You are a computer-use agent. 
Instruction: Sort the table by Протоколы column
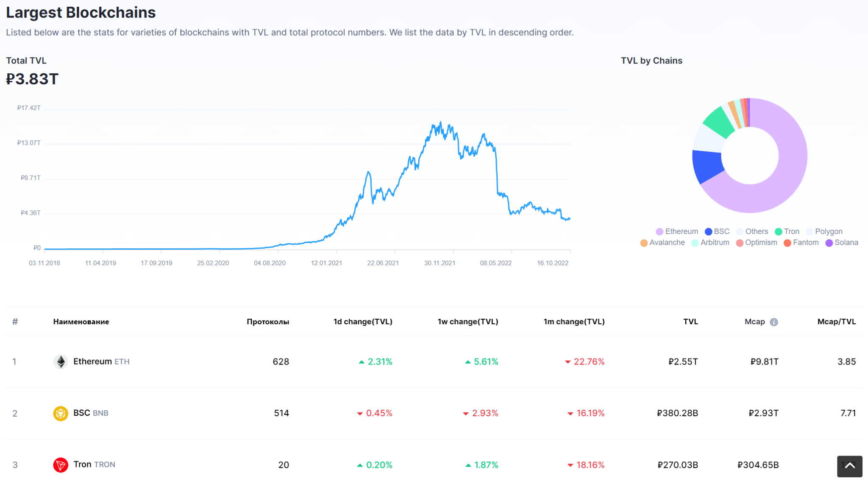[x=267, y=321]
